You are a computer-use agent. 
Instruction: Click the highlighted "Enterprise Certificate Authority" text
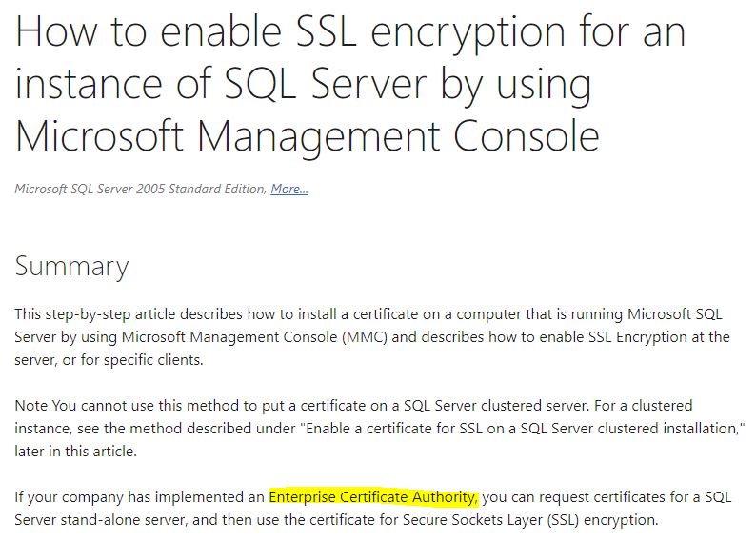tap(372, 497)
